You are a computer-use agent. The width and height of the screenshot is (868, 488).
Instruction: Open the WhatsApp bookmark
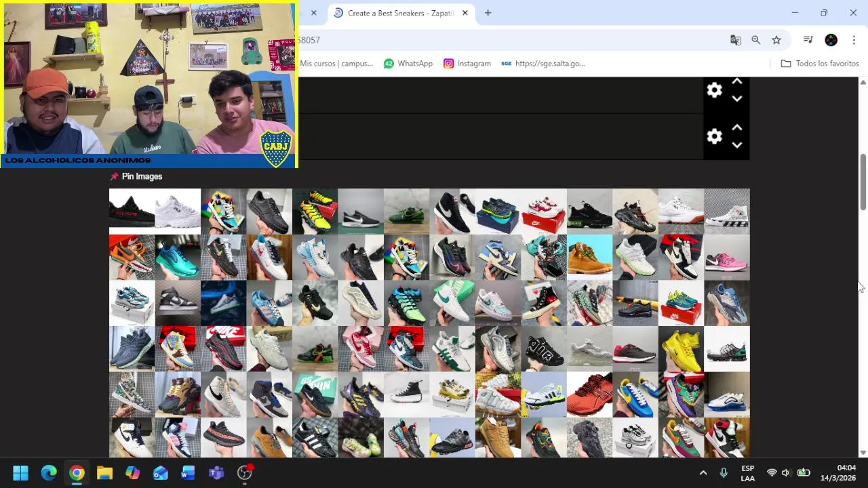click(408, 64)
